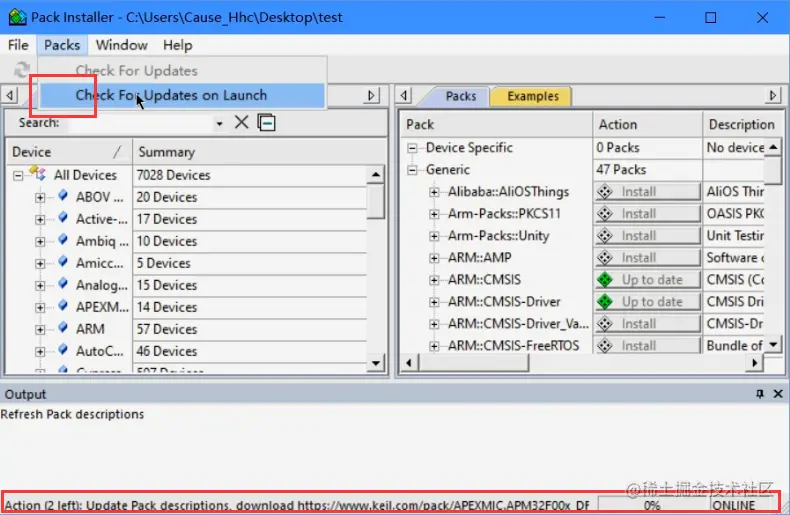Clear the device search with X icon
This screenshot has width=790, height=515.
click(x=242, y=122)
